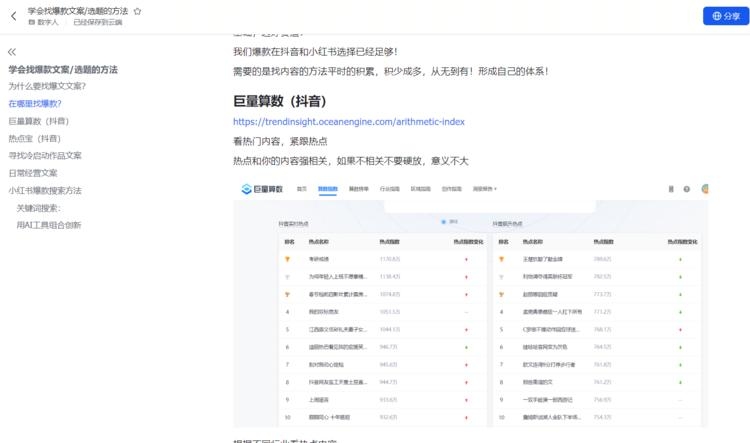Viewport: 750px width, 443px height.
Task: Click the line 看热门内容，紧跟热点
Action: tap(280, 141)
